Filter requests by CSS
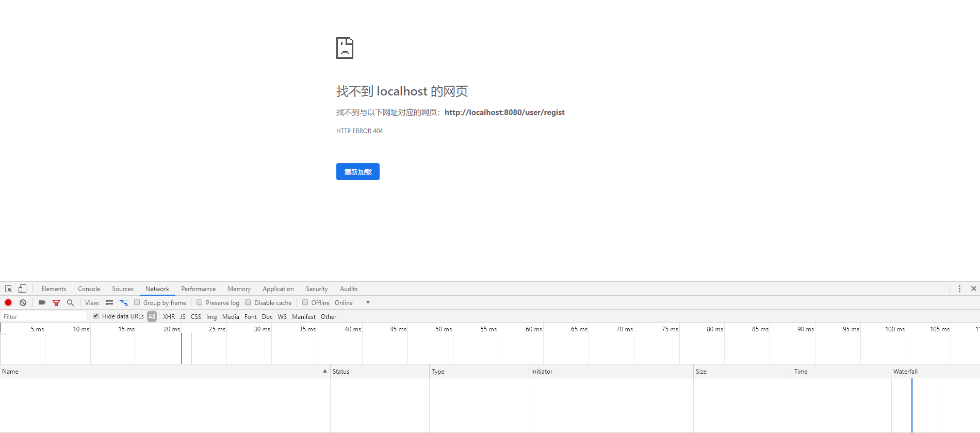 [x=196, y=317]
